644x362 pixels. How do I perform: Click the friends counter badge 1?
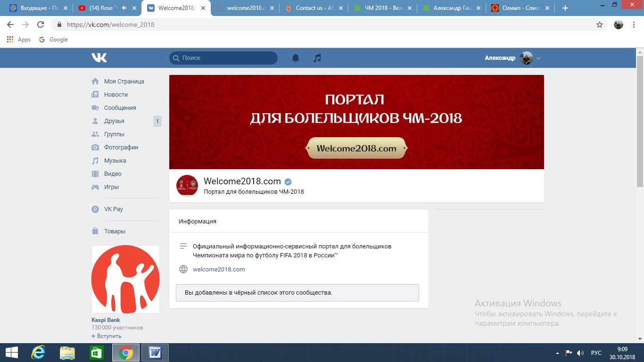click(157, 121)
